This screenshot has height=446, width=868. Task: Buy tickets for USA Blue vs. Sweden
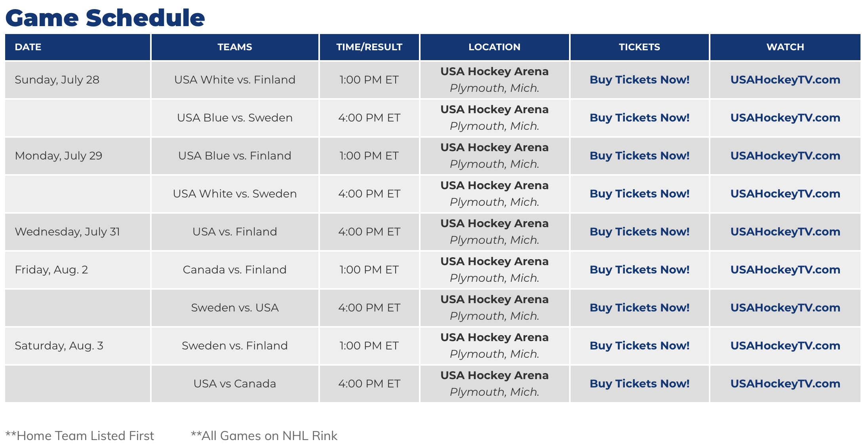640,118
